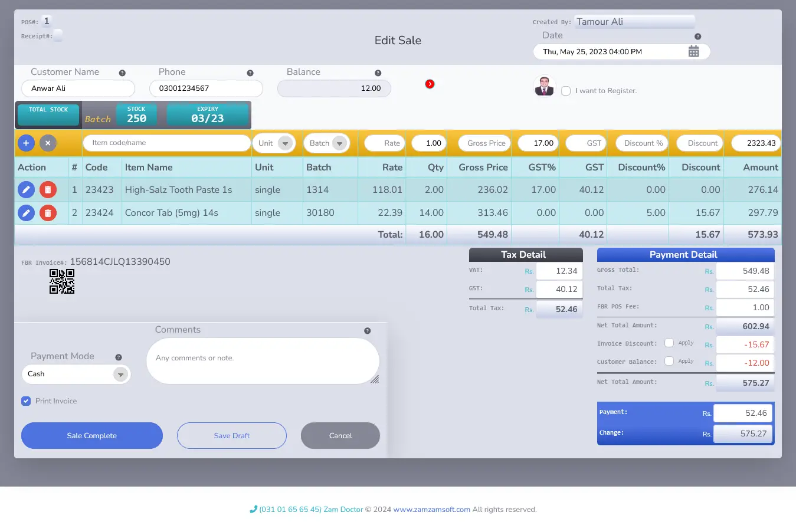The height and width of the screenshot is (532, 796).
Task: Delete the Concor Tab row
Action: pos(48,212)
